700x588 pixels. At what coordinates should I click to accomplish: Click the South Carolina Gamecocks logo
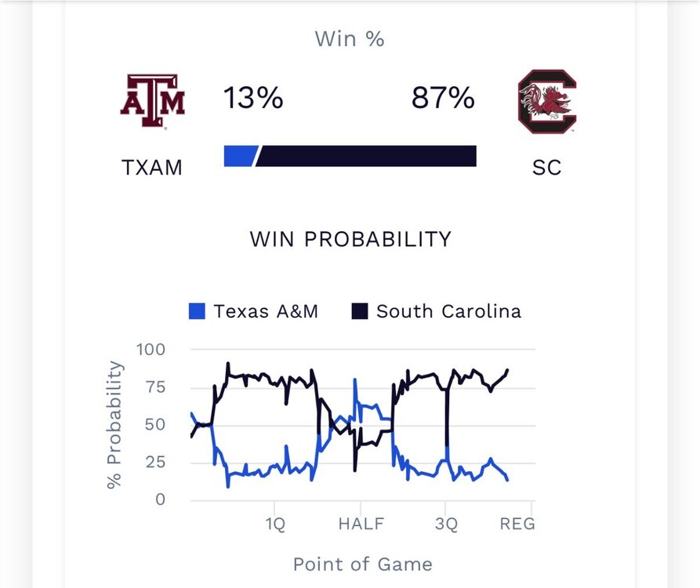point(547,101)
